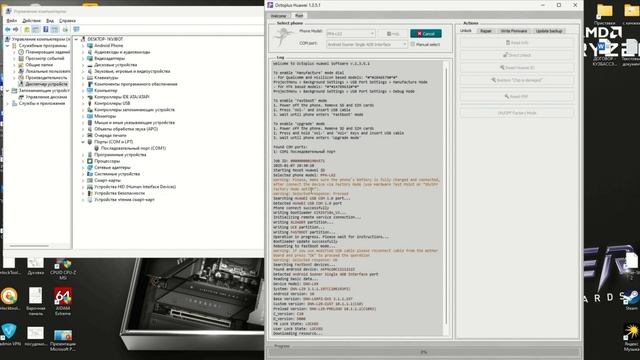Toggle the show/hide console tree toolbar icon
The image size is (640, 360).
pos(36,29)
